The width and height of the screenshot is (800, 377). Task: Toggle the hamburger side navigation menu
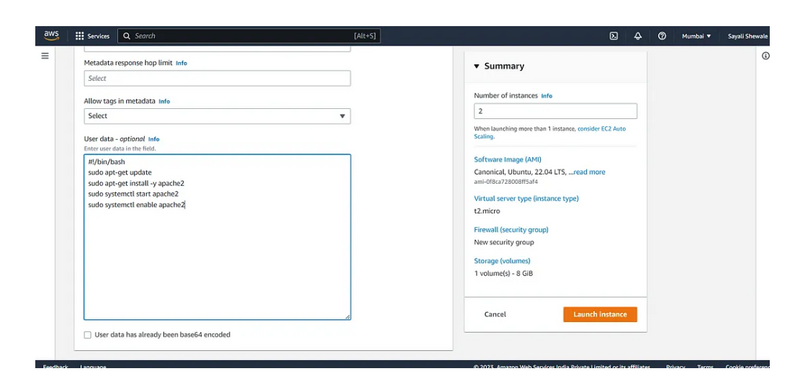click(45, 56)
